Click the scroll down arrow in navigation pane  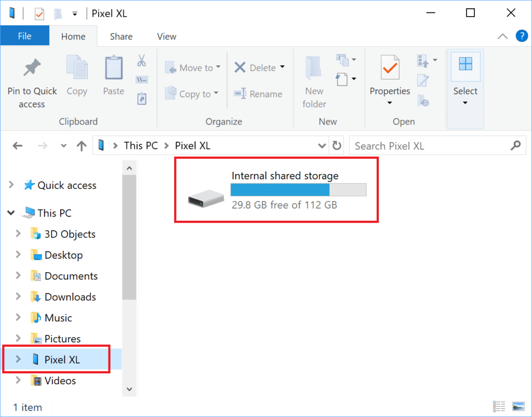pos(129,389)
